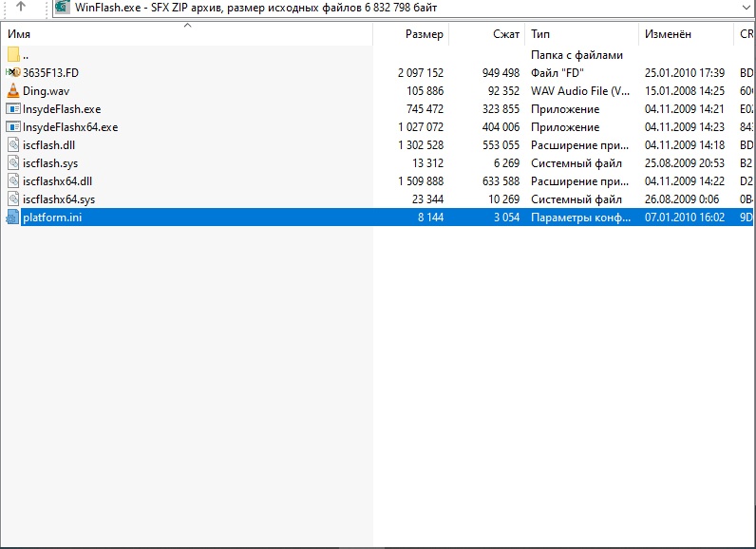Viewport: 756px width, 549px height.
Task: Click the iscflash.sys file icon
Action: (x=13, y=163)
